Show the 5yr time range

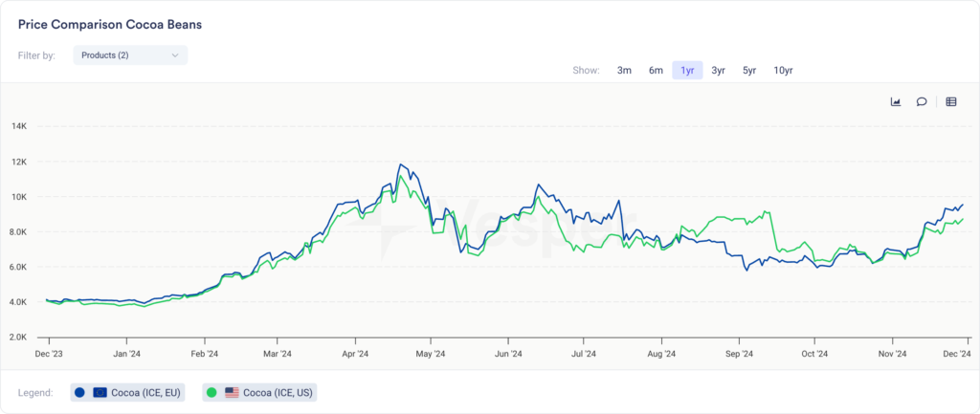click(749, 70)
